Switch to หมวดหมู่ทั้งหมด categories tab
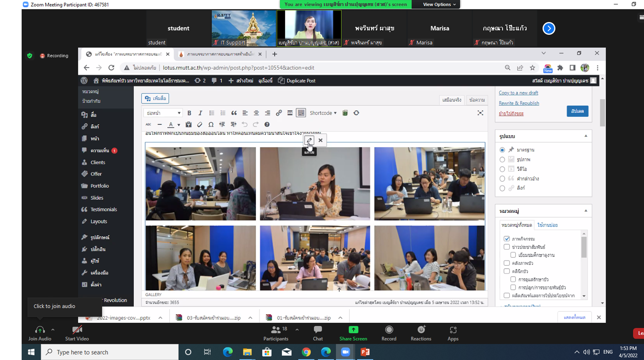Screen dimensions: 644x360 tap(517, 225)
